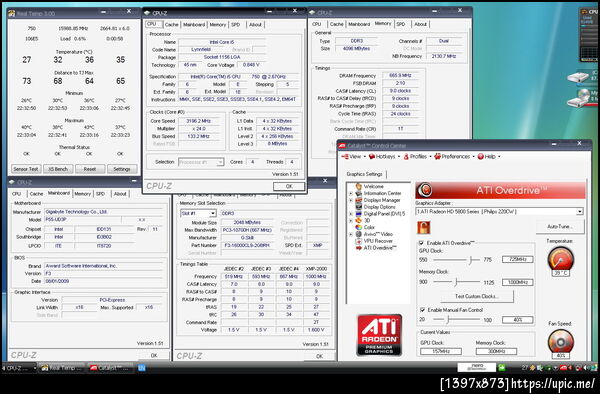Switch to CPU tab in Memory CPU-Z window
Screen dimensions: 600x394
pos(316,24)
